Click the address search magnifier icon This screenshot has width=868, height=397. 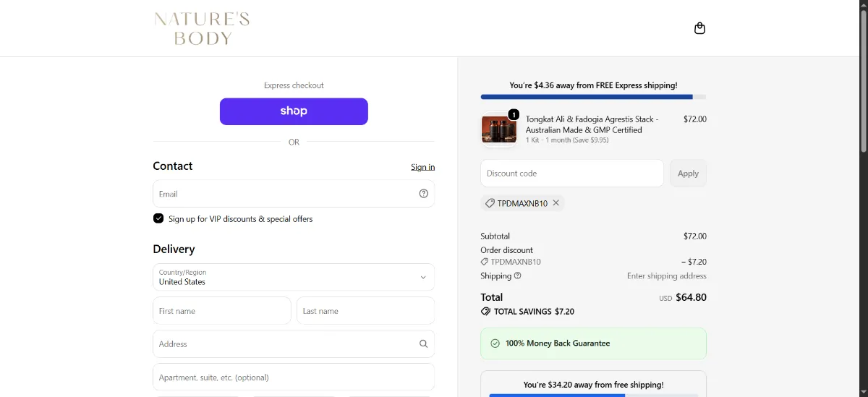424,344
